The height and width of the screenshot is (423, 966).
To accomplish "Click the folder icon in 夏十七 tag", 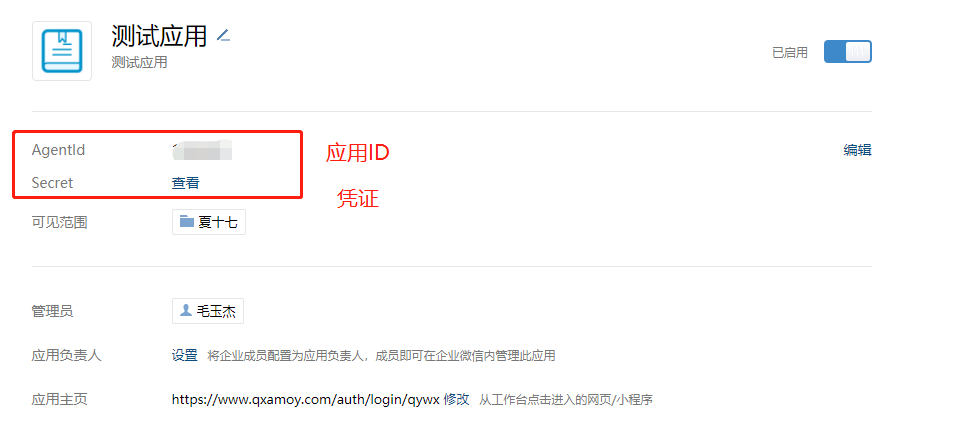I will click(x=187, y=222).
